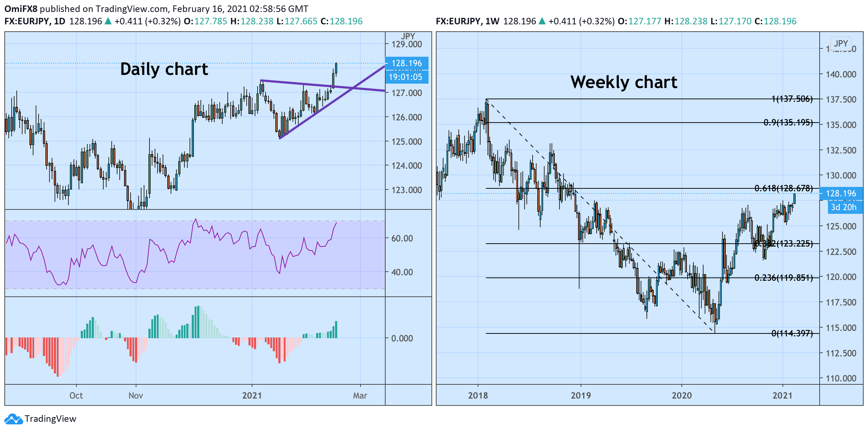Click the 137.500 tick on weekly price axis
Viewport: 868px width, 432px height.
coord(841,100)
